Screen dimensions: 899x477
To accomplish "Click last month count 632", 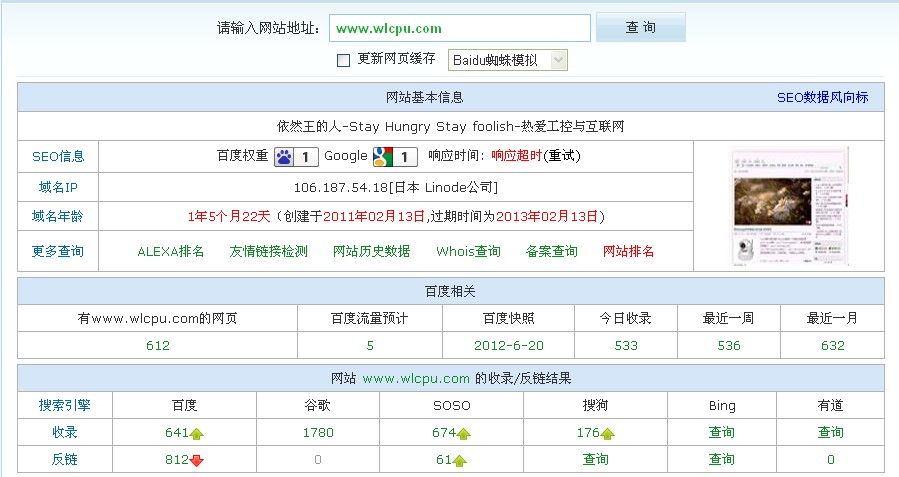I will tap(832, 346).
